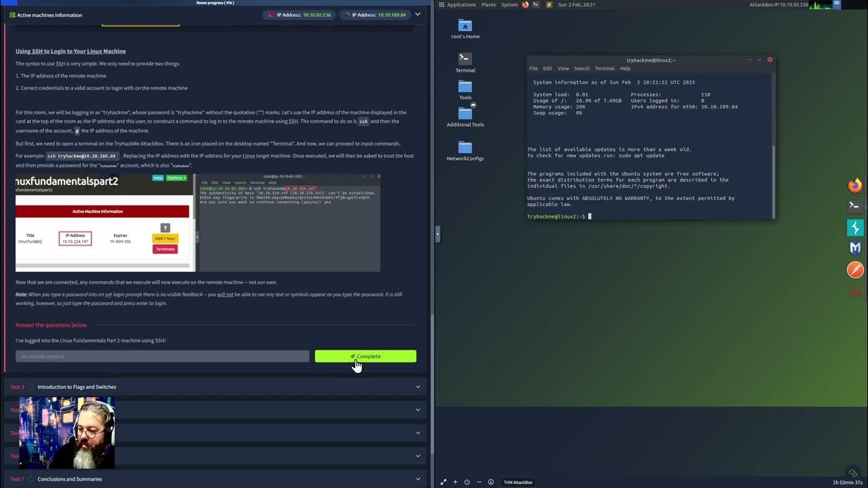Screen dimensions: 868x488
Task: Launch Metasploit from the right-side dock
Action: click(855, 248)
